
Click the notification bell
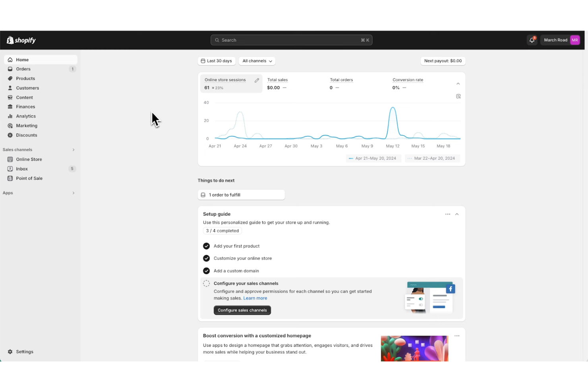coord(532,40)
